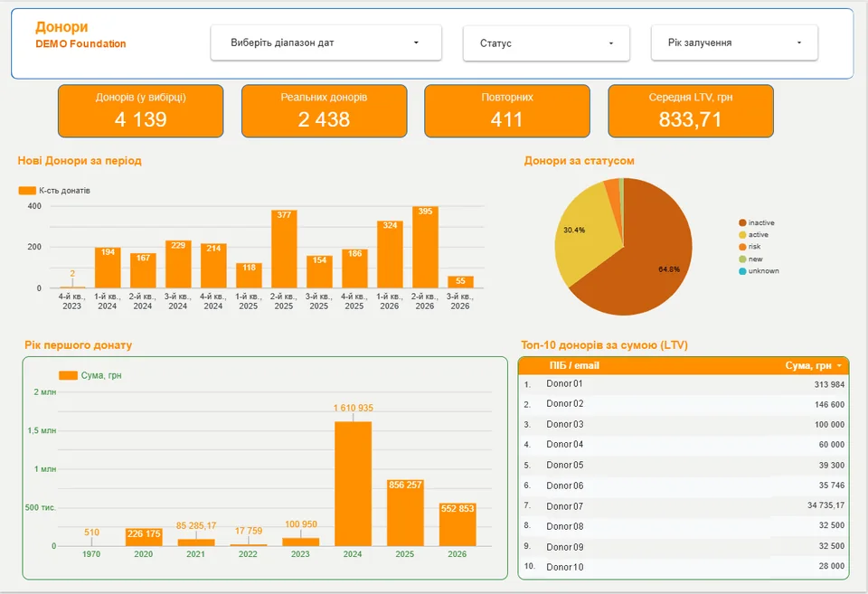Screen dimensions: 868x594
Task: Click the bar labeled 118
Action: tap(249, 276)
